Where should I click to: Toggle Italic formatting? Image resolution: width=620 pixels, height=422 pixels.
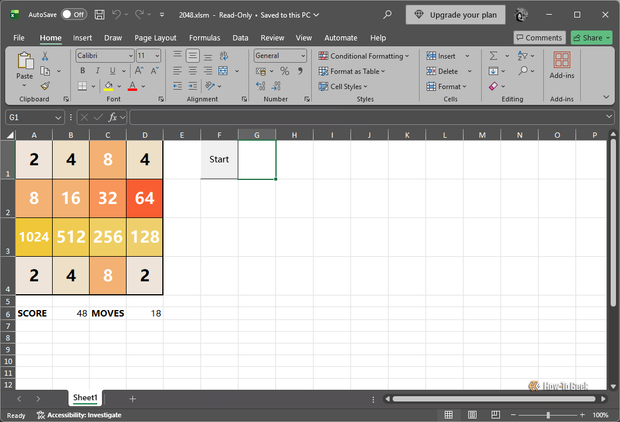97,71
